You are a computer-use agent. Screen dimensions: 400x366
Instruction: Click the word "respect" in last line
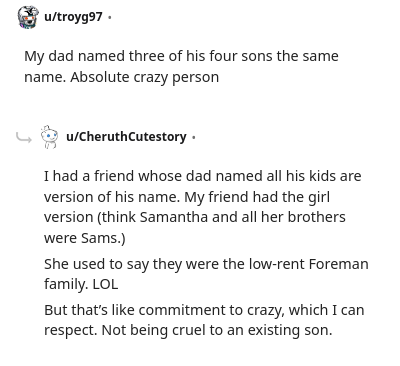point(70,331)
